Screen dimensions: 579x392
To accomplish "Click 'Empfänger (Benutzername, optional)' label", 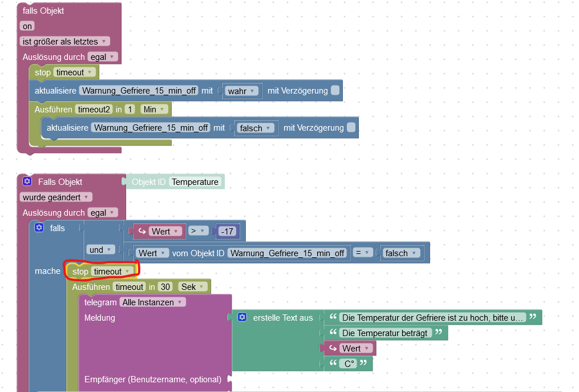I will (152, 379).
